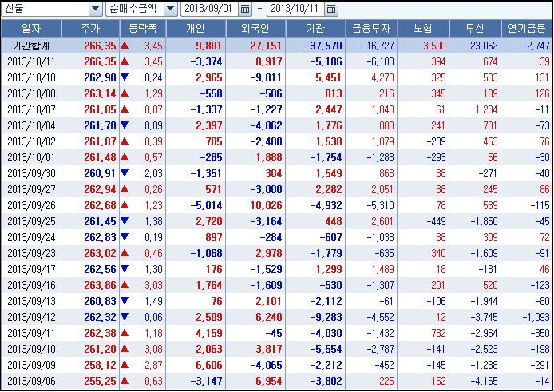
Task: Open the start date calendar picker
Action: click(x=245, y=9)
